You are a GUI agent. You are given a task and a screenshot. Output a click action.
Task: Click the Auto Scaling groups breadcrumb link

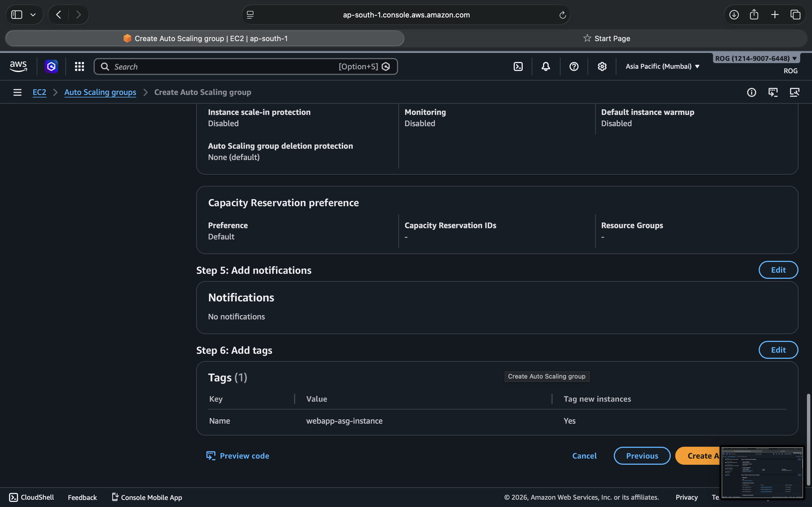(100, 92)
